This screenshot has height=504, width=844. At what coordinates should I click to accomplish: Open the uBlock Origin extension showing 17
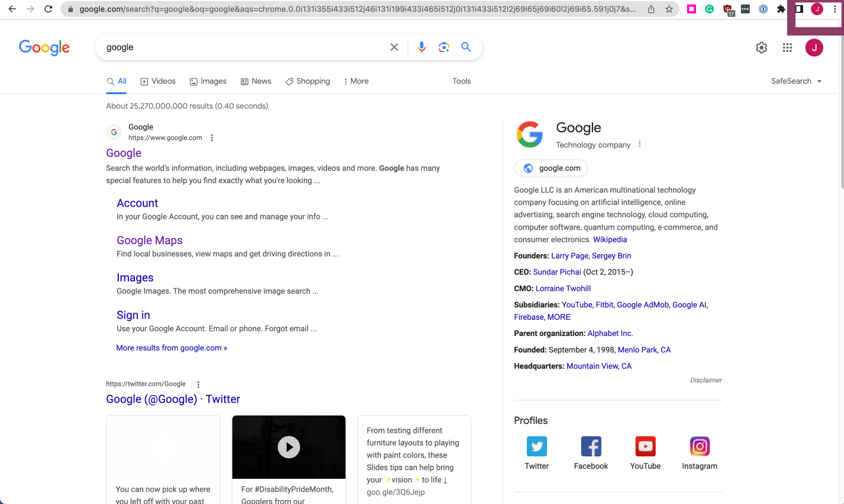tap(728, 10)
